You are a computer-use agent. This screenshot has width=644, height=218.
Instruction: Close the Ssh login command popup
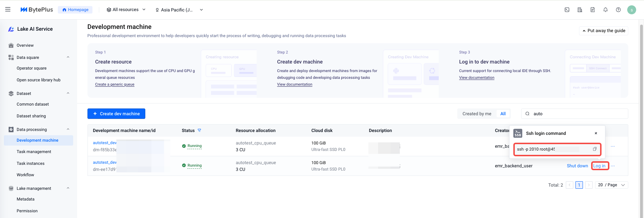click(x=596, y=133)
